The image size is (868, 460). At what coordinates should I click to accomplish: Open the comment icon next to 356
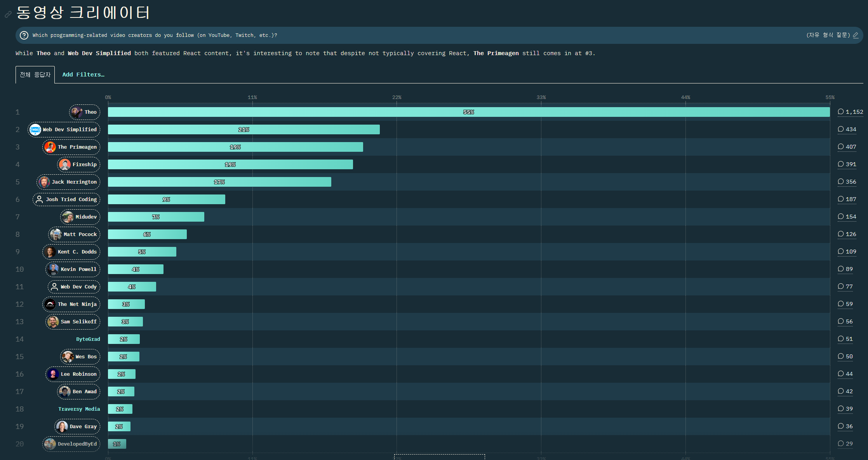tap(841, 182)
